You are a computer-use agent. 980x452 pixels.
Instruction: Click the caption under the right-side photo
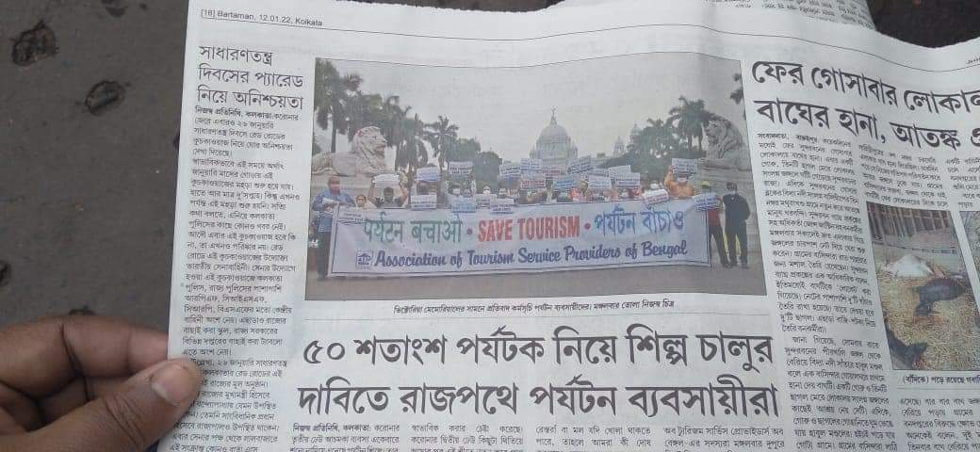tap(940, 379)
